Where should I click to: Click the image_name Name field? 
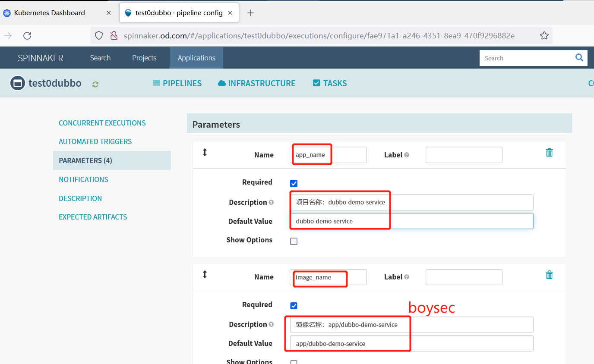click(329, 277)
